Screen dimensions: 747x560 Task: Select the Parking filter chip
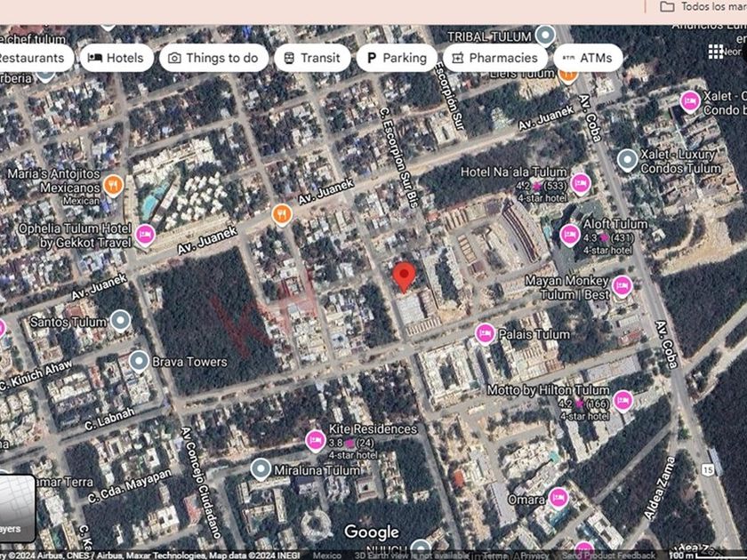click(x=397, y=58)
